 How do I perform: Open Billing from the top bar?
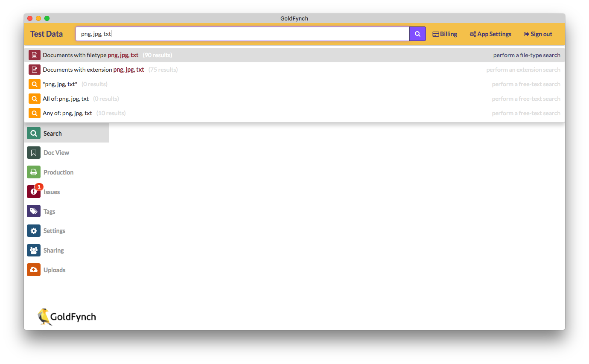point(445,34)
